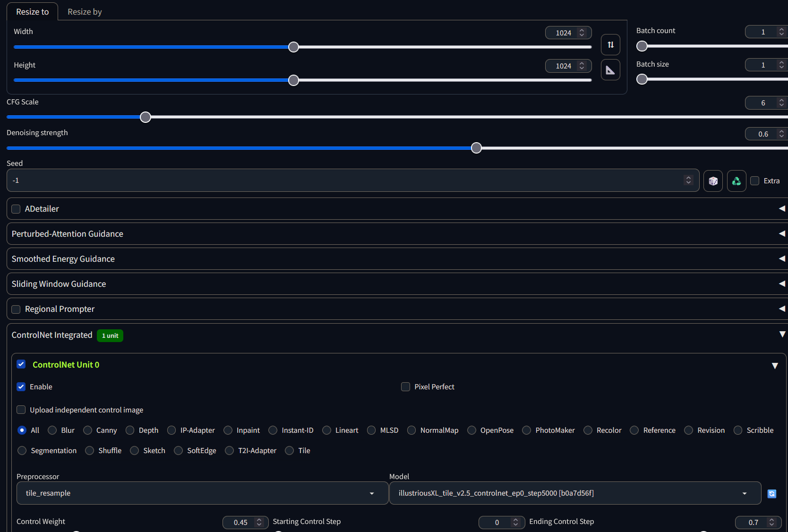Expand the ADetailer section arrow

782,209
